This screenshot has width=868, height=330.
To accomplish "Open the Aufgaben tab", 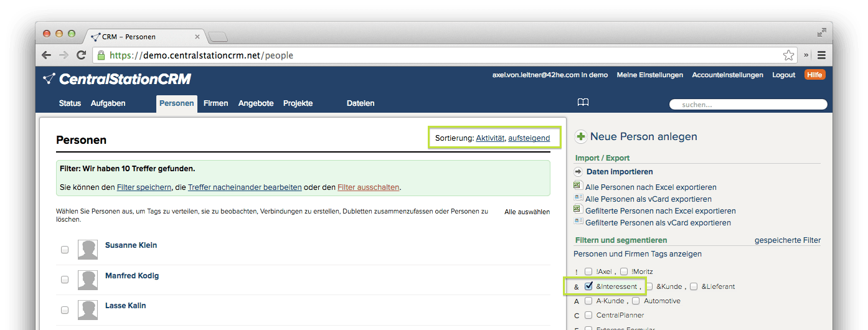I will [x=108, y=103].
